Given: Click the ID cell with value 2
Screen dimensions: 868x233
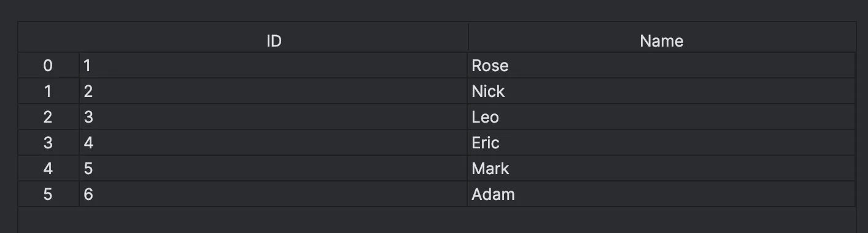Looking at the screenshot, I should (274, 91).
